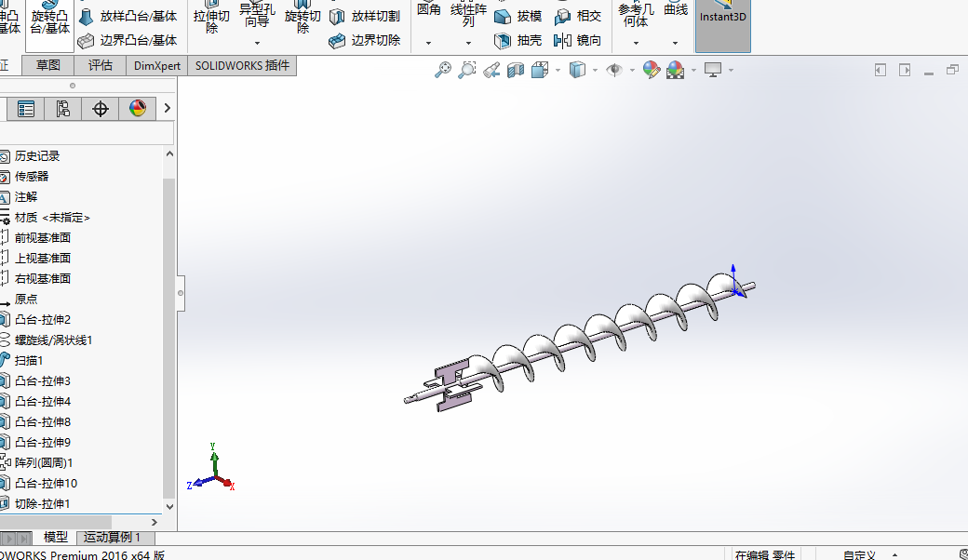This screenshot has width=968, height=560.
Task: Open the FeatureManager design tree tab icon
Action: [26, 109]
